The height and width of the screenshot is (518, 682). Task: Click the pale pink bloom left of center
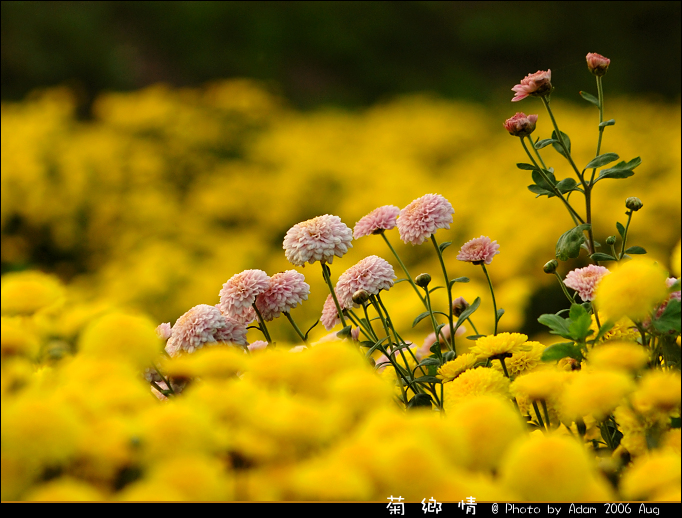click(x=317, y=239)
